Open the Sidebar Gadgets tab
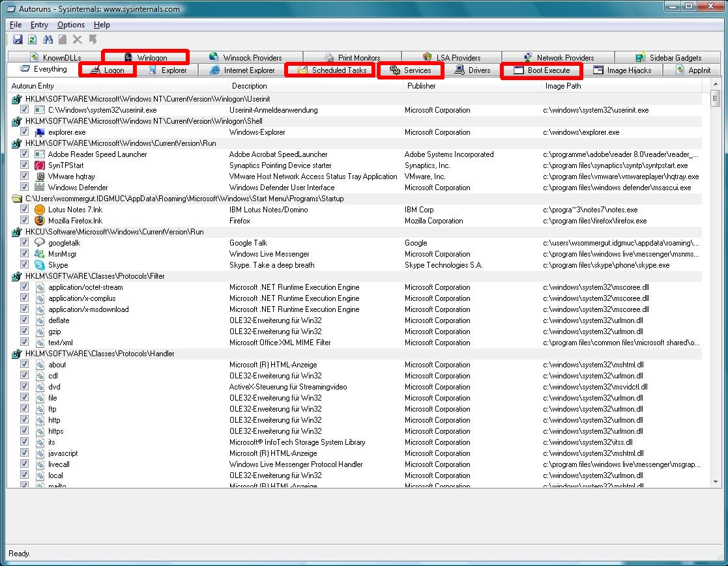The image size is (728, 566). tap(668, 57)
